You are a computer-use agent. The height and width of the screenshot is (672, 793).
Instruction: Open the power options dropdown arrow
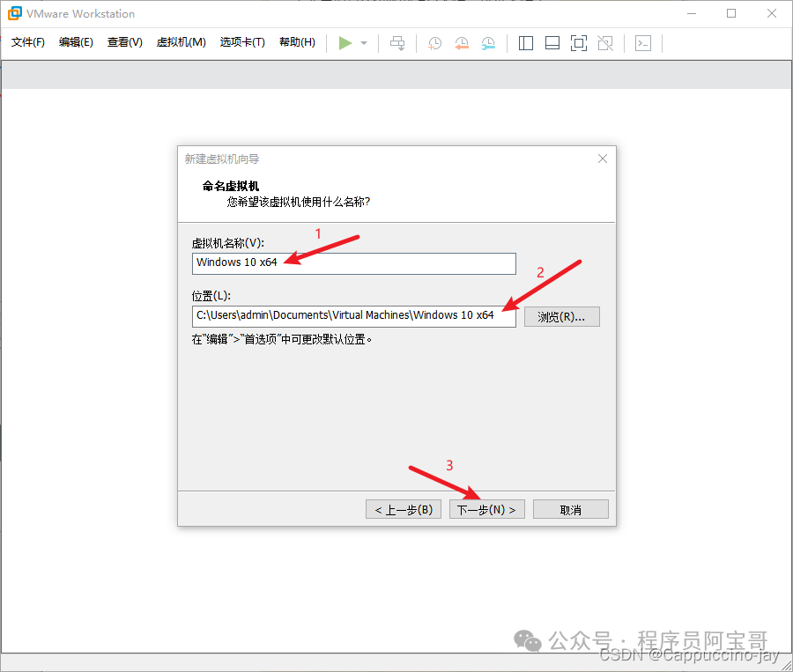[364, 43]
